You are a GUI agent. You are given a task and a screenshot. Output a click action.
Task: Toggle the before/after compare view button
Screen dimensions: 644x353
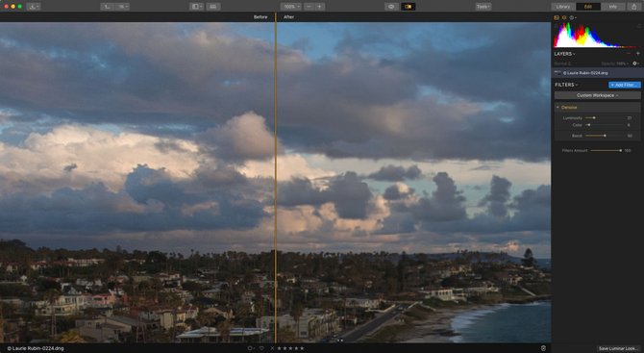coord(409,7)
